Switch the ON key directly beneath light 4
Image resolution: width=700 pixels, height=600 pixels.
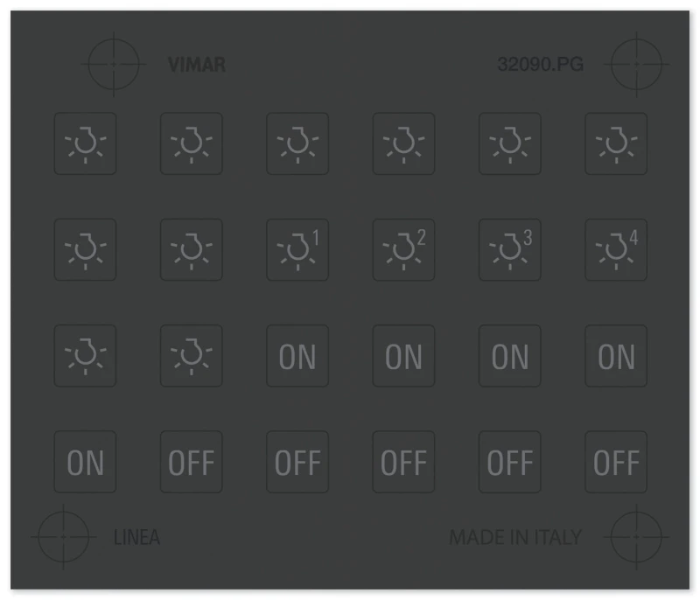click(616, 356)
